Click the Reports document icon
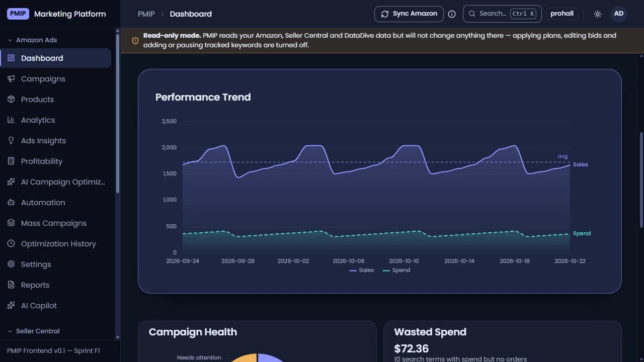Screen dimensions: 644x362 click(11, 285)
